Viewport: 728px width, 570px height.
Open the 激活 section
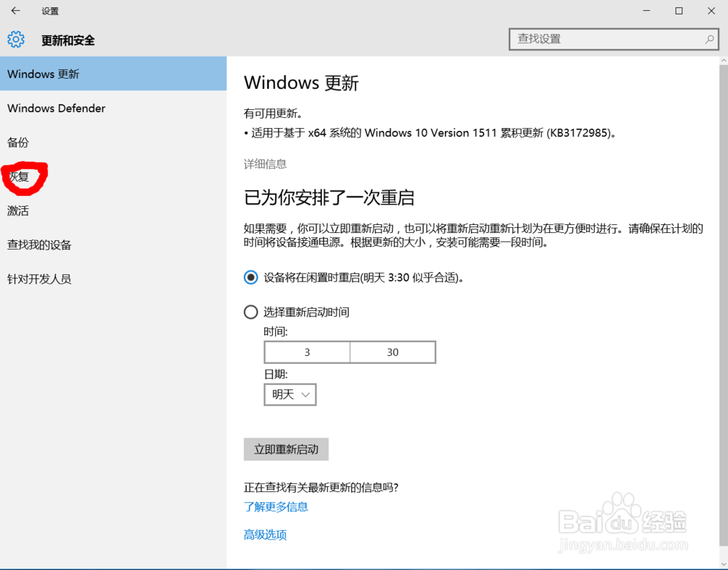pos(114,210)
